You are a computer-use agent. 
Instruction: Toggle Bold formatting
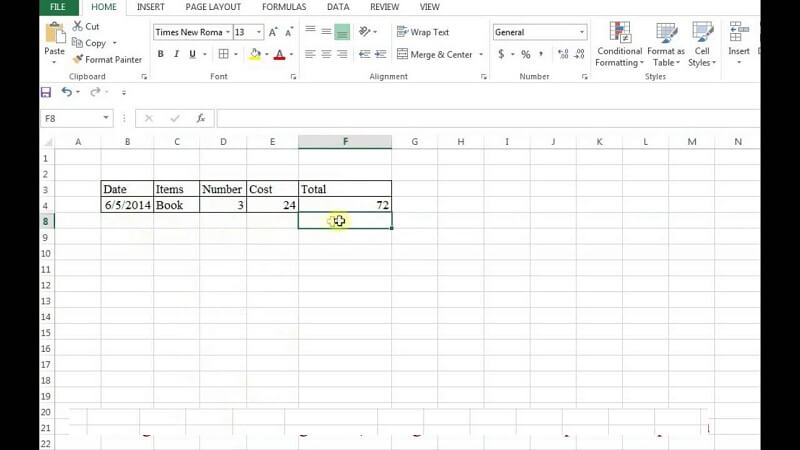pyautogui.click(x=161, y=55)
